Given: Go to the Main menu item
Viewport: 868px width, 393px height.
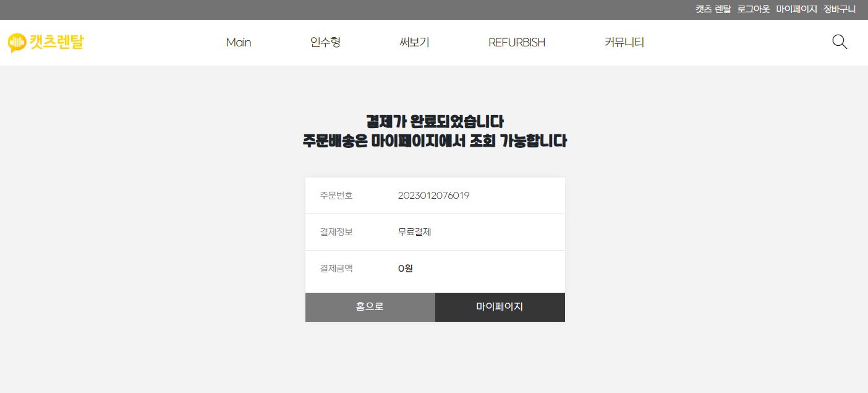Looking at the screenshot, I should (x=239, y=42).
